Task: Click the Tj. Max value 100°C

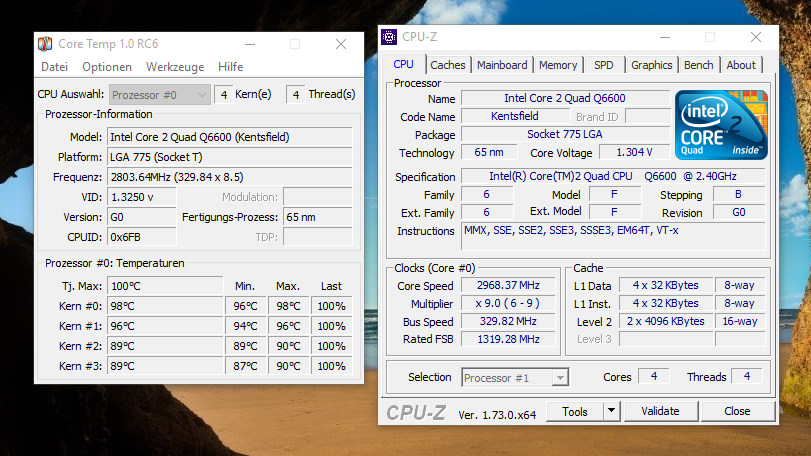Action: [165, 286]
